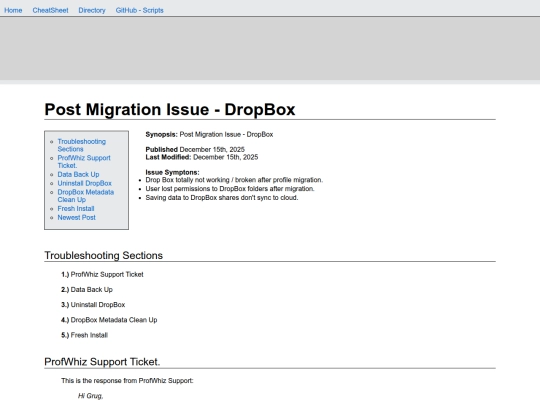Click the Published December 15th, 2025 line

(195, 149)
